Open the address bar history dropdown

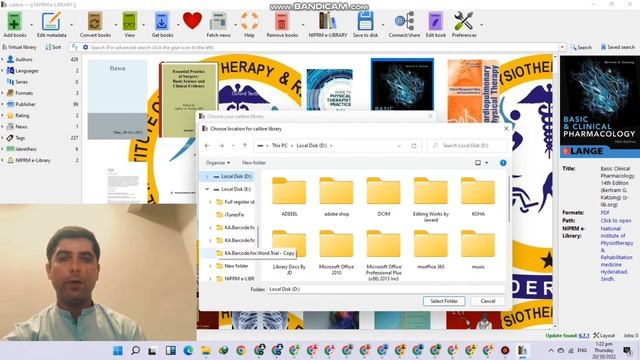point(399,146)
